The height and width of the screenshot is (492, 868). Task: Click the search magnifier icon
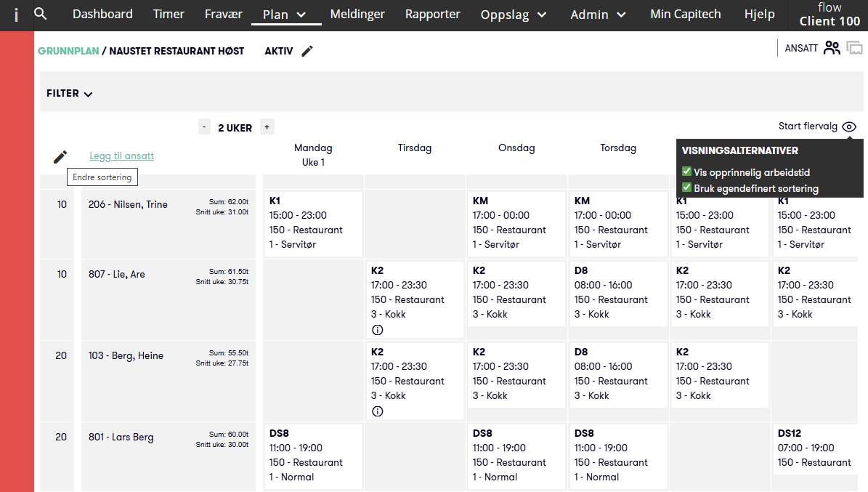coord(41,14)
